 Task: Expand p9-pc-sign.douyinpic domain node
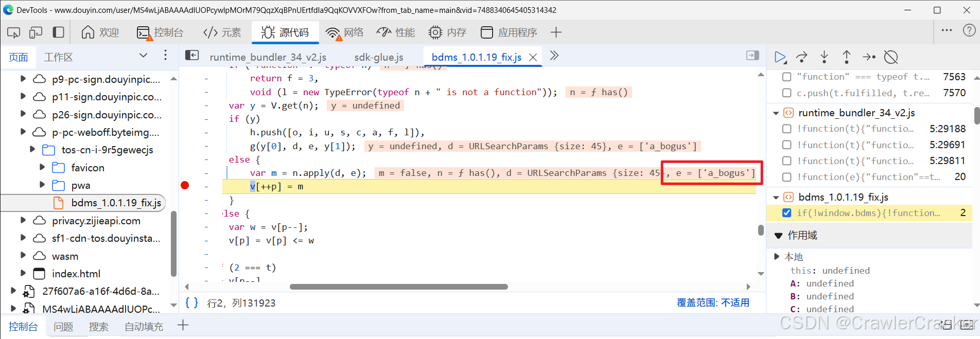[23, 79]
